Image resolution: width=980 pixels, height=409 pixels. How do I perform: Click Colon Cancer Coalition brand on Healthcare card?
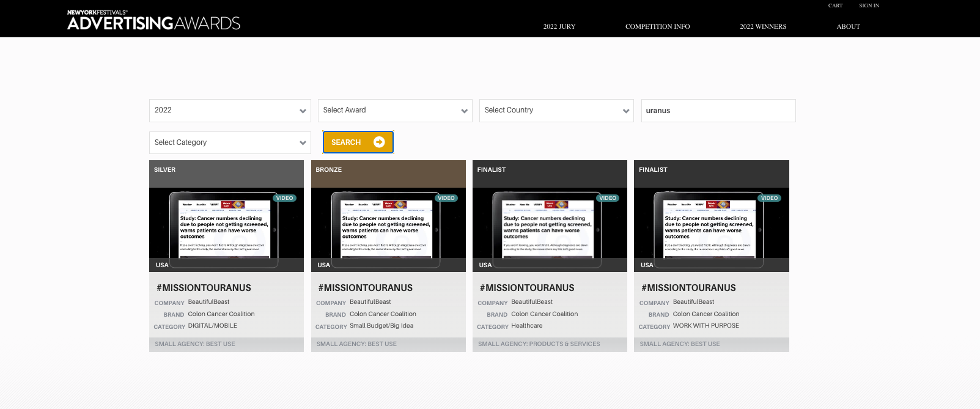545,314
